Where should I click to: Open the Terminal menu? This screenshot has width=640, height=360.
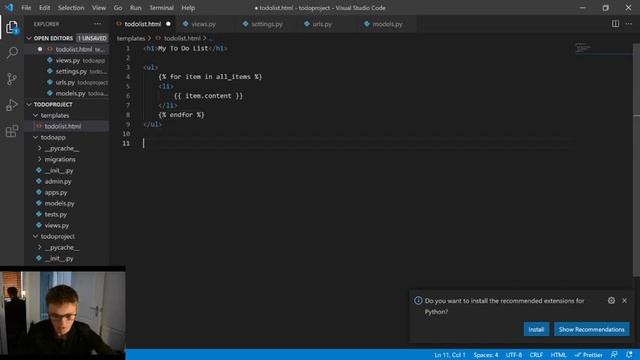161,8
